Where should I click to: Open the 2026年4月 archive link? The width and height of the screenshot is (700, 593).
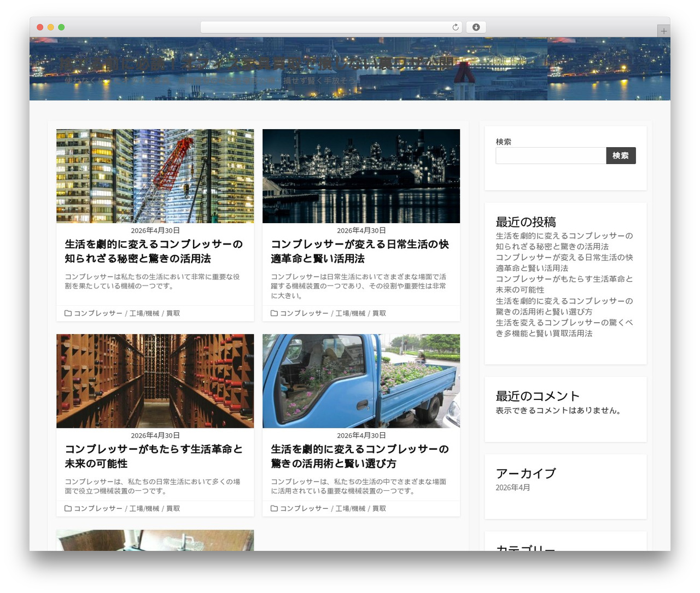click(513, 487)
